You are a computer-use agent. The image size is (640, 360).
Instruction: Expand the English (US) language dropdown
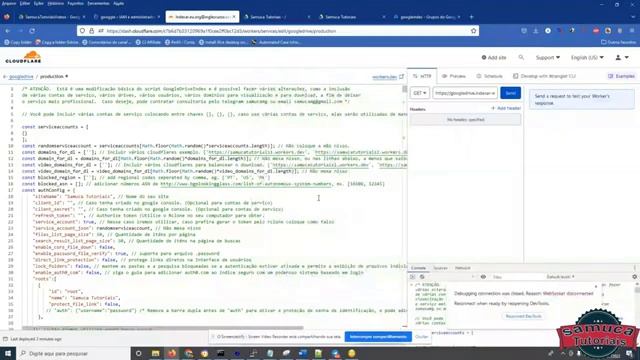point(587,58)
